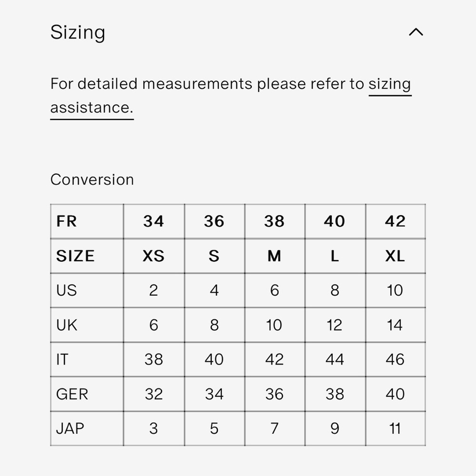Click US size 2 cell
Screen dimensions: 476x476
coord(153,290)
